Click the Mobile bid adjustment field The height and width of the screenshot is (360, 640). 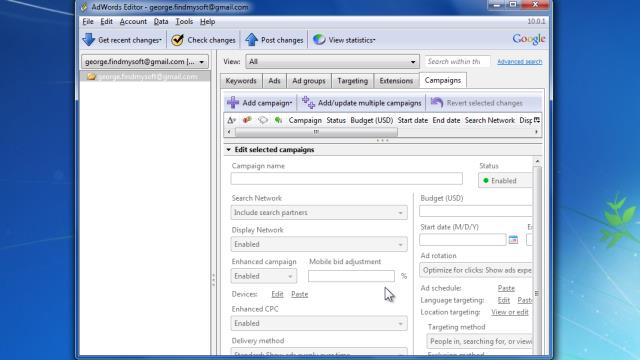click(x=351, y=276)
